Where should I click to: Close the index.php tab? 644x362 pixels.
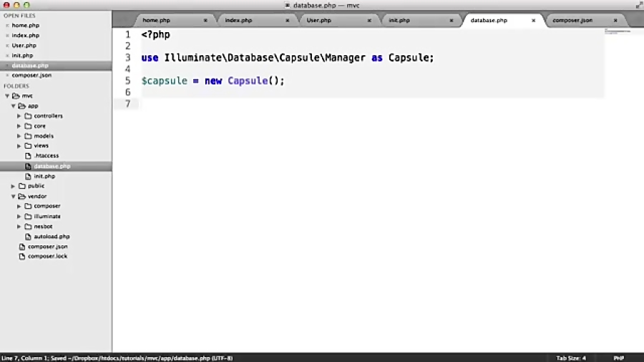tap(287, 20)
